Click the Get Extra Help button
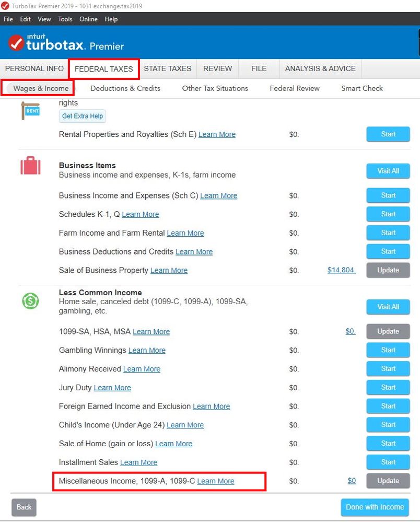 tap(83, 116)
